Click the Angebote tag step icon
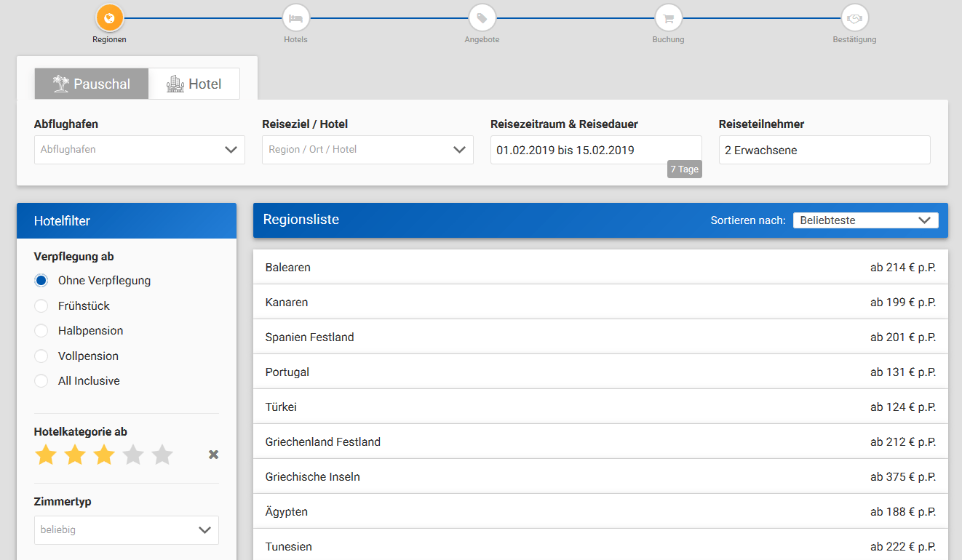 coord(482,17)
